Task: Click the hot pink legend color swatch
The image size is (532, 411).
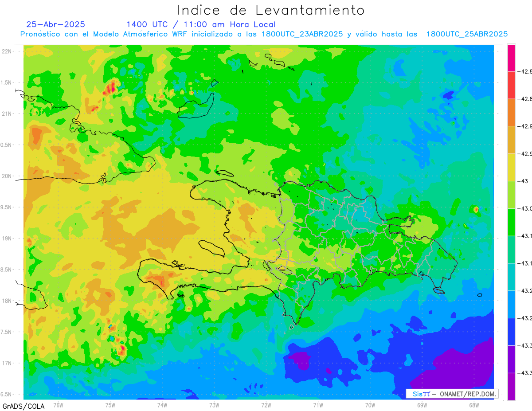Action: pyautogui.click(x=511, y=58)
